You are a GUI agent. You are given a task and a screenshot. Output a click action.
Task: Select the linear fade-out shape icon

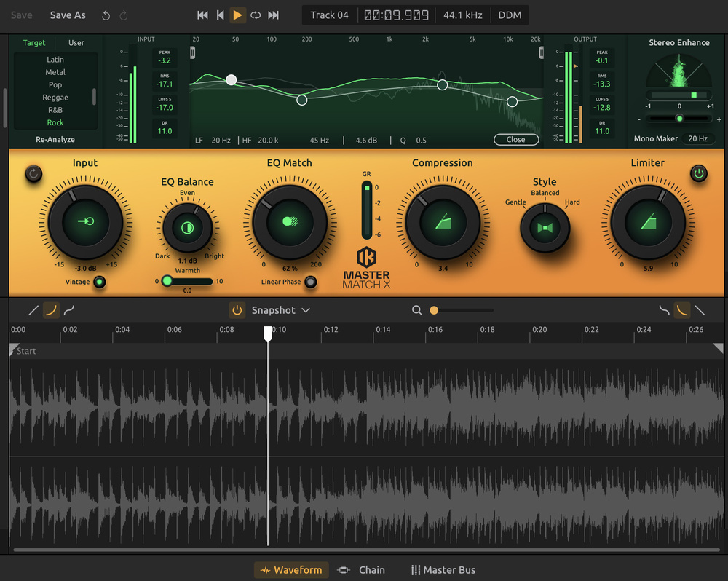tap(700, 310)
